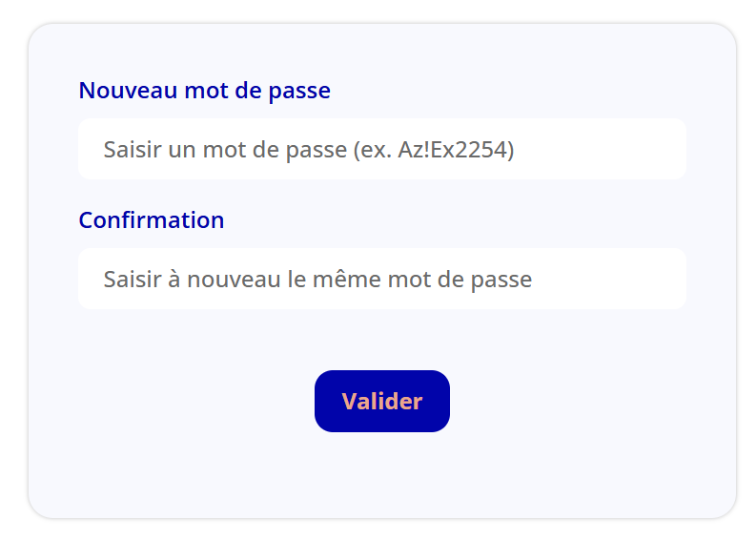The height and width of the screenshot is (541, 756).
Task: Click the "Confirmation" label
Action: [151, 220]
